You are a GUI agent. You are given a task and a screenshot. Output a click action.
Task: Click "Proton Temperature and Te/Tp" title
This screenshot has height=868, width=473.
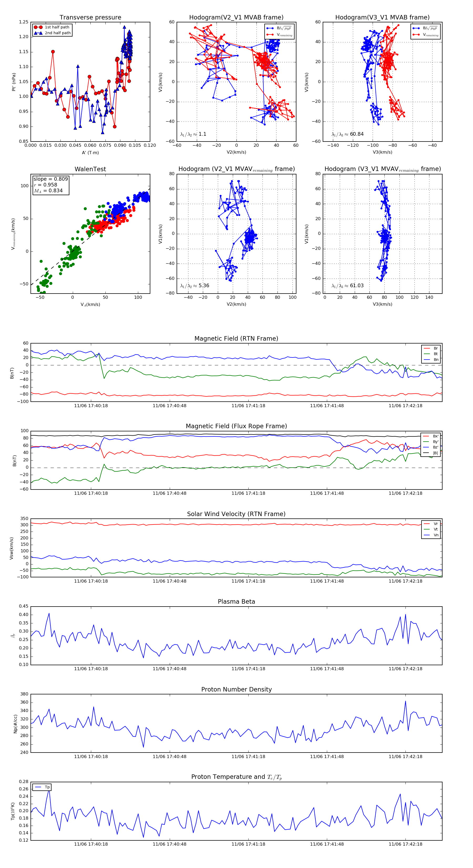[236, 777]
